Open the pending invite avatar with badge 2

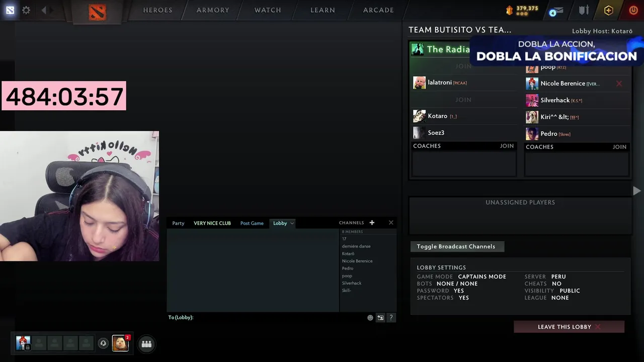coord(120,343)
